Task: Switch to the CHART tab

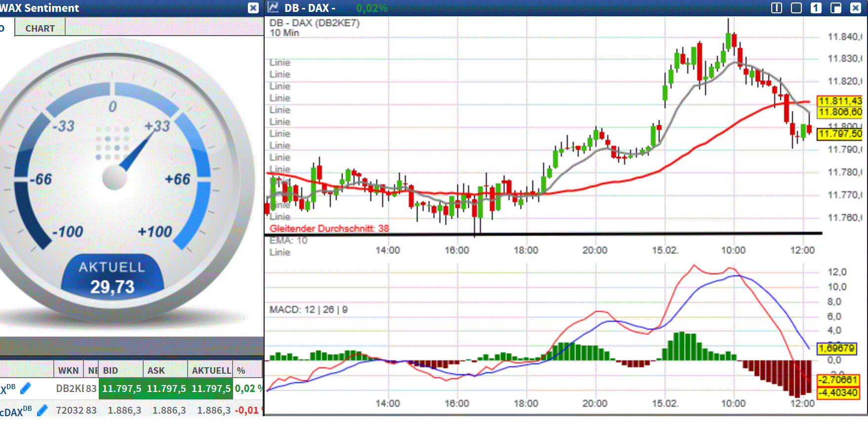Action: [40, 28]
